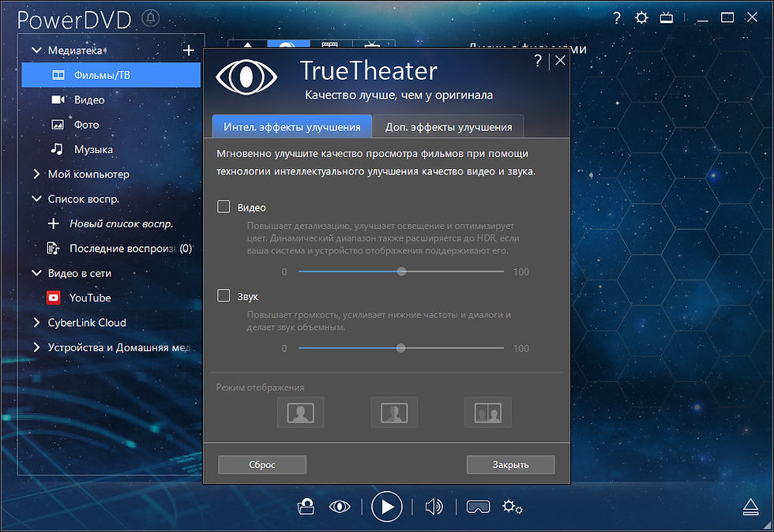Viewport: 774px width, 532px height.
Task: Expand the CyberLink Cloud section
Action: pos(36,322)
